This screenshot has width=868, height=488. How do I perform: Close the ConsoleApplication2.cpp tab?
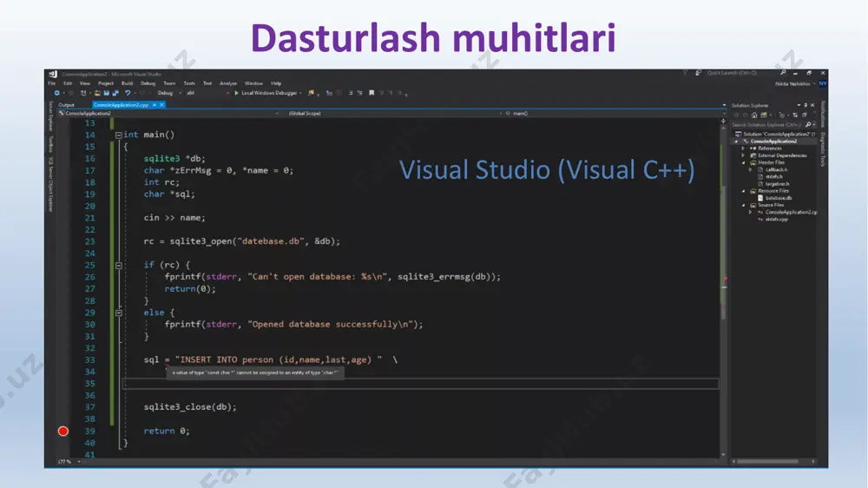click(x=161, y=105)
